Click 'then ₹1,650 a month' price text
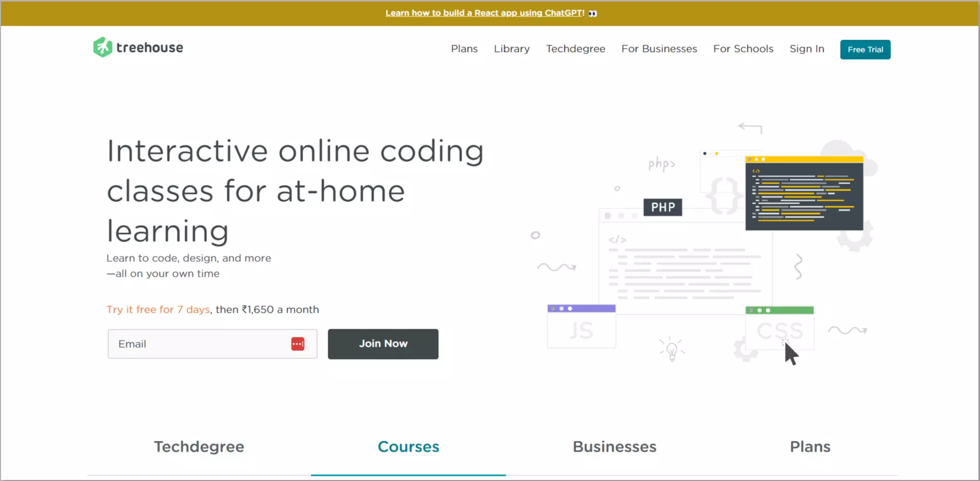 pyautogui.click(x=268, y=309)
